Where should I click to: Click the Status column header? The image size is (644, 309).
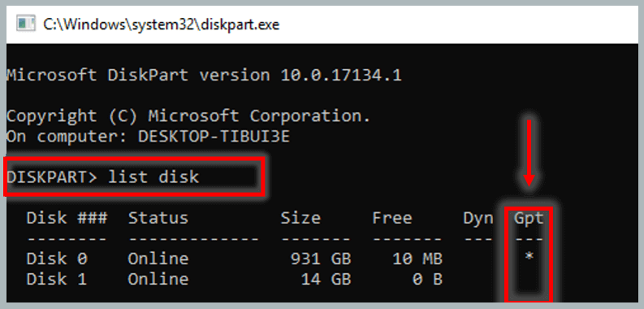[x=158, y=218]
